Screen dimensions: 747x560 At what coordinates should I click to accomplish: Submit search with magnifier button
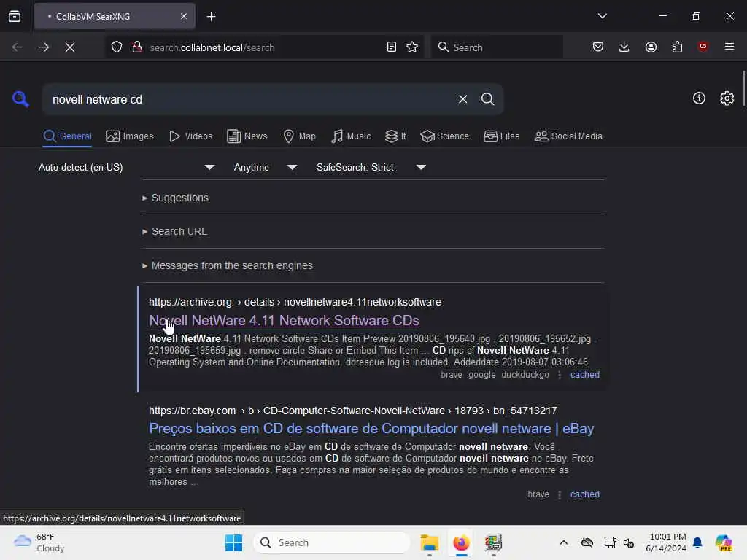pos(487,99)
